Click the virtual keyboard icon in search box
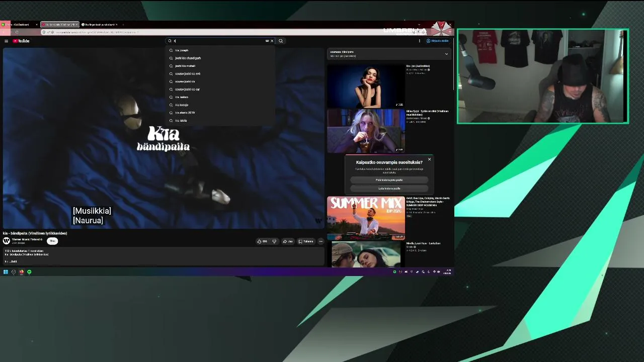644x362 pixels. coord(267,41)
